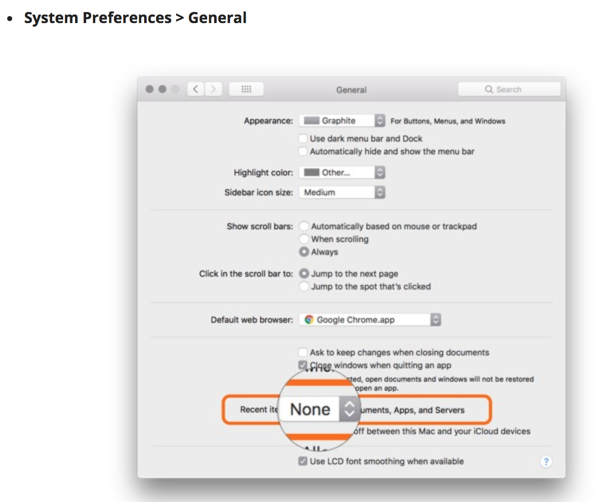The height and width of the screenshot is (502, 602).
Task: Check Ask to keep changes when closing documents
Action: 303,352
